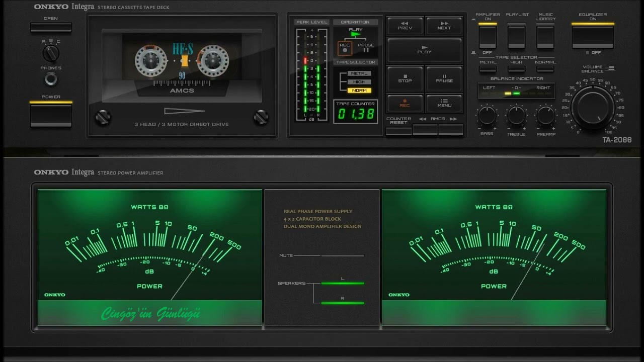
Task: Click the AMCS rewind button
Action: tap(425, 130)
